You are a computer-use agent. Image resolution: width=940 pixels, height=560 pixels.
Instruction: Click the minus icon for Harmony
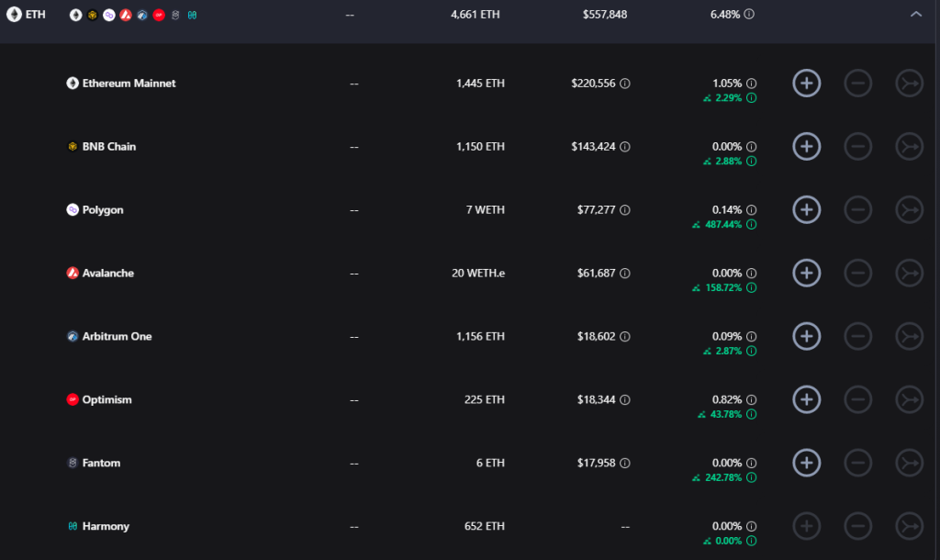pos(858,526)
